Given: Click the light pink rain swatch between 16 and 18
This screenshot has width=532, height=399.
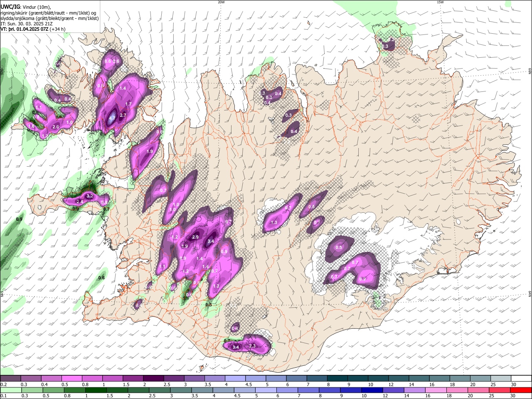Looking at the screenshot, I should 435,390.
